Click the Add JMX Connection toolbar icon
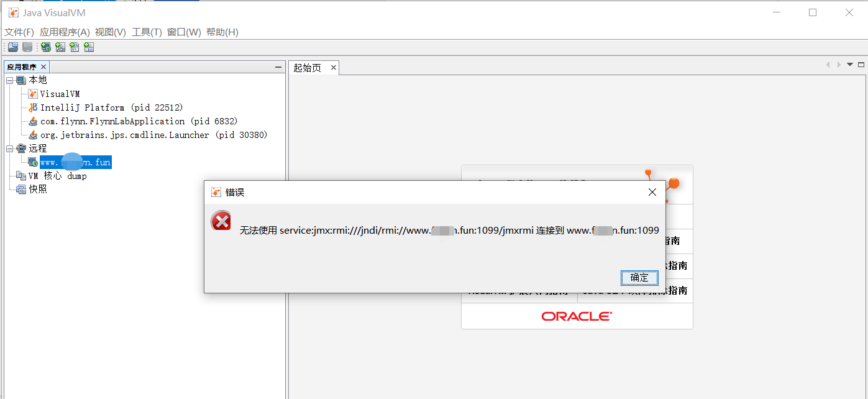Screen dimensions: 868x399 click(60, 47)
